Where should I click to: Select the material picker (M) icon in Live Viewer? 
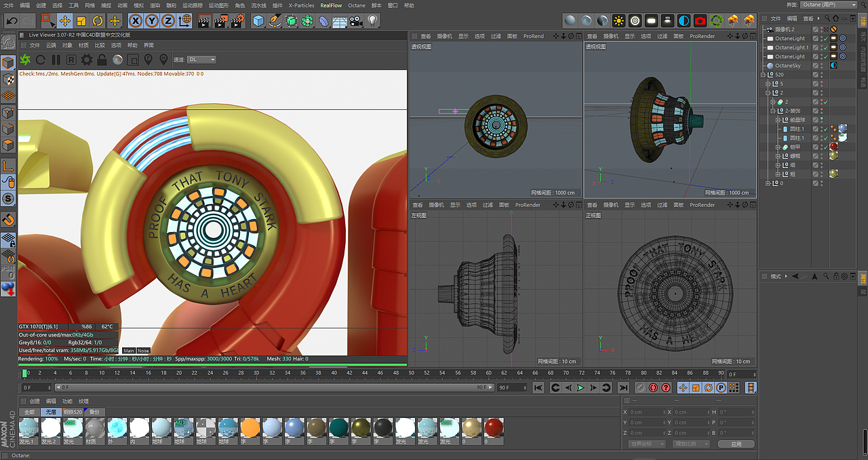pos(163,60)
